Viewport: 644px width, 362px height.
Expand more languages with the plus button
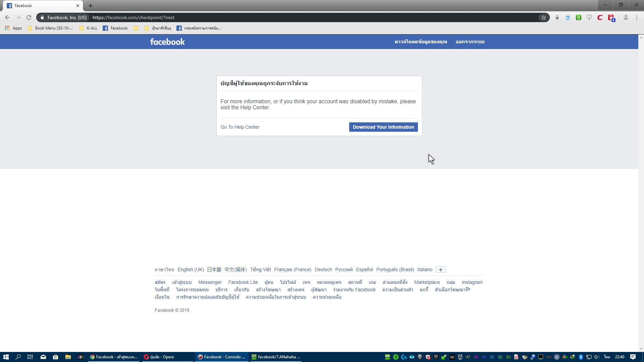point(441,270)
